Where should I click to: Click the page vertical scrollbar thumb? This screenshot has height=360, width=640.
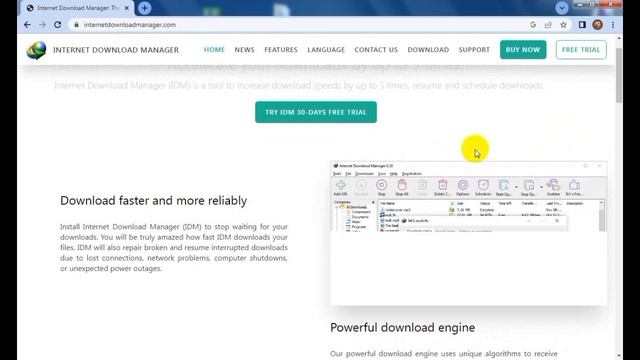619,76
